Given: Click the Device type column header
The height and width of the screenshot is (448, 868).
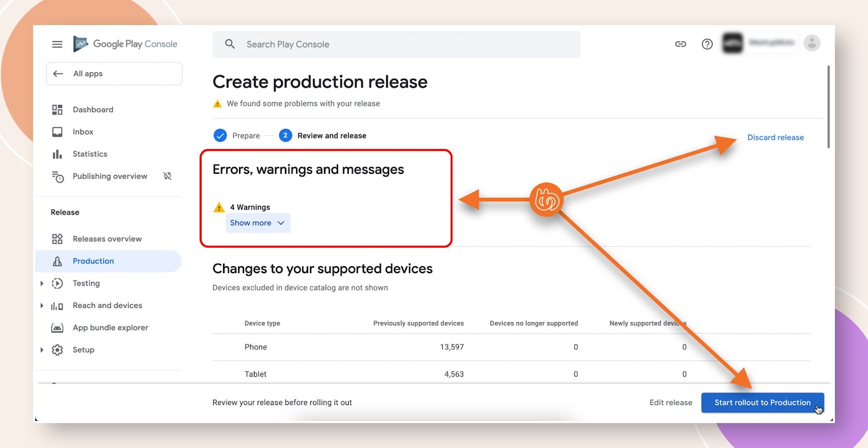Looking at the screenshot, I should click(x=262, y=324).
